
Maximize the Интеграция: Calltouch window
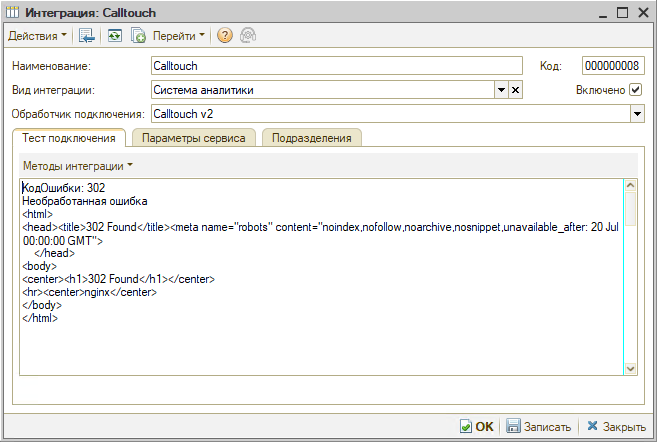[x=623, y=13]
